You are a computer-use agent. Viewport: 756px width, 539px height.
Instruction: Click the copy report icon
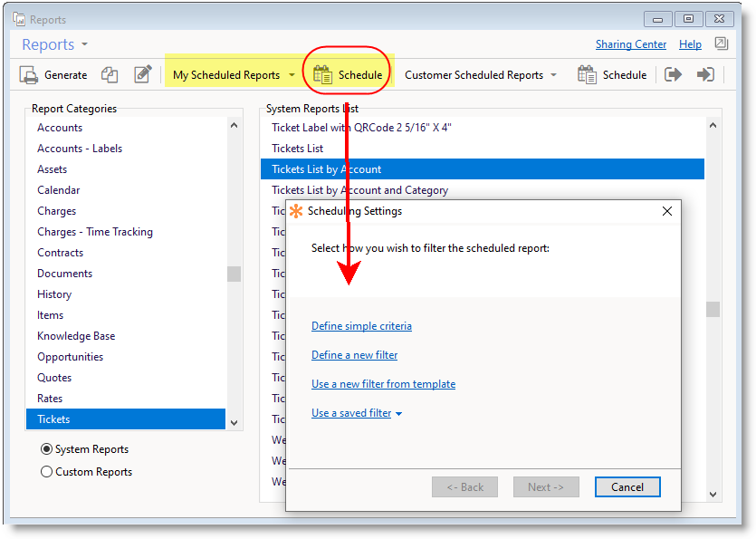point(110,75)
